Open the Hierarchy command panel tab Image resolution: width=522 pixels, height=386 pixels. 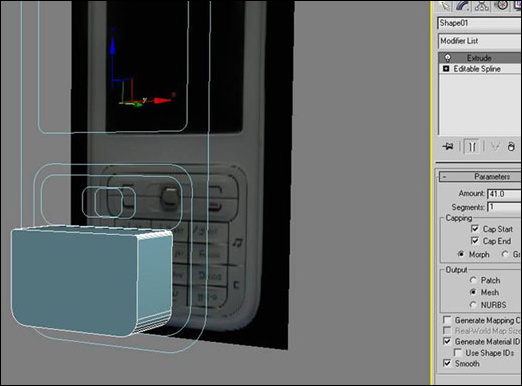tap(482, 5)
